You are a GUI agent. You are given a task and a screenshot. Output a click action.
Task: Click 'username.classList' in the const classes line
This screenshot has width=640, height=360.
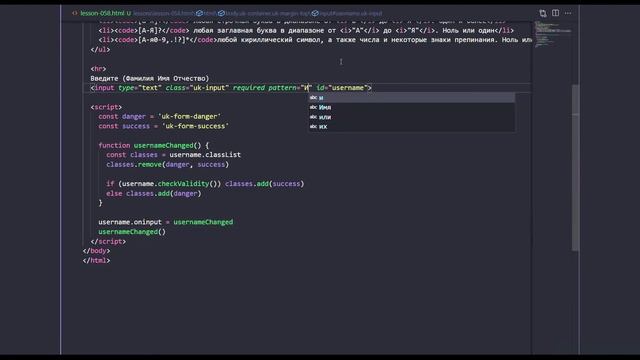point(205,155)
